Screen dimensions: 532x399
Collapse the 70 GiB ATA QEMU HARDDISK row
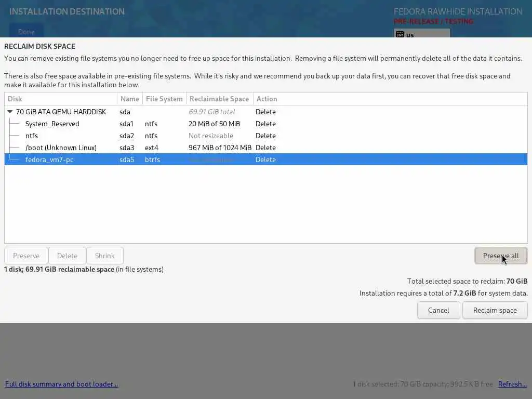point(10,112)
